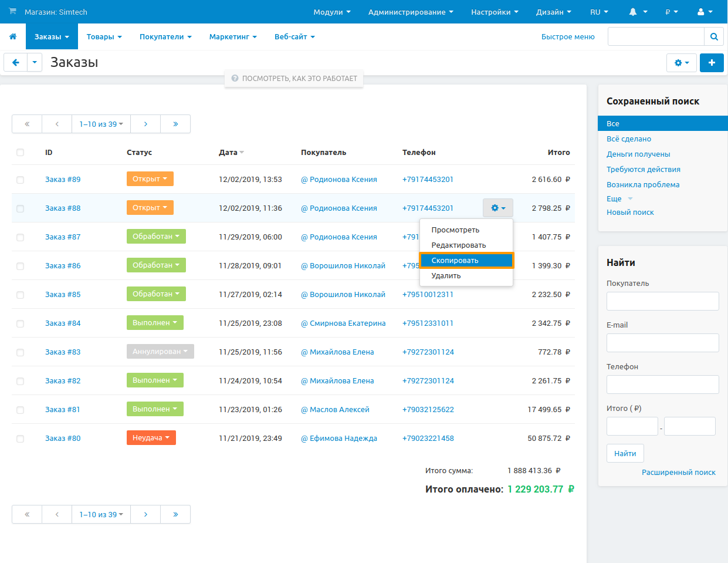The height and width of the screenshot is (563, 728).
Task: Open the gear settings menu near the plus button
Action: 681,63
